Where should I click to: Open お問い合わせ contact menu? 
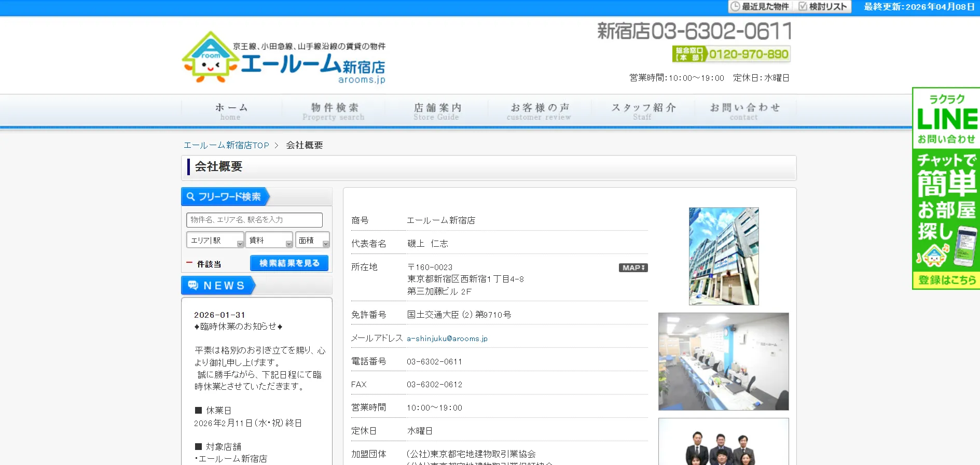tap(745, 111)
